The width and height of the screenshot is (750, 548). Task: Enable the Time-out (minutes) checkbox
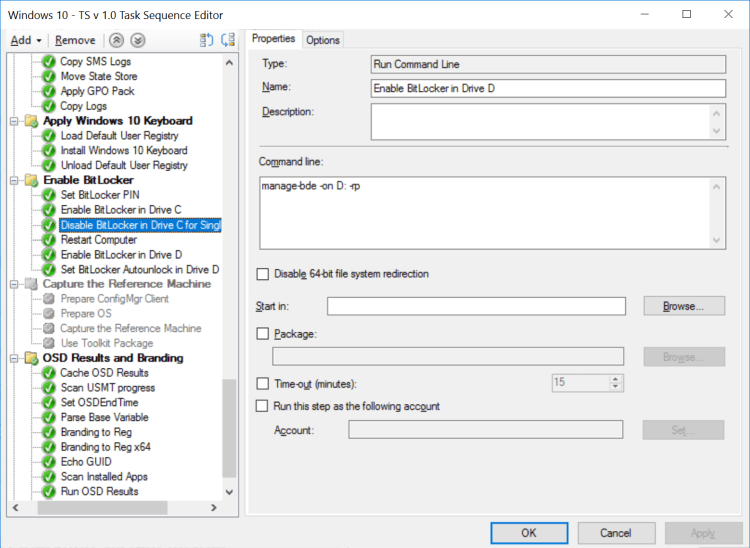[x=263, y=384]
